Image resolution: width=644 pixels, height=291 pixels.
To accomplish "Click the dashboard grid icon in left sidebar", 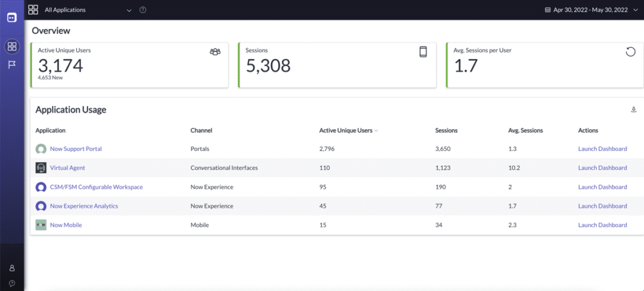I will (x=12, y=46).
